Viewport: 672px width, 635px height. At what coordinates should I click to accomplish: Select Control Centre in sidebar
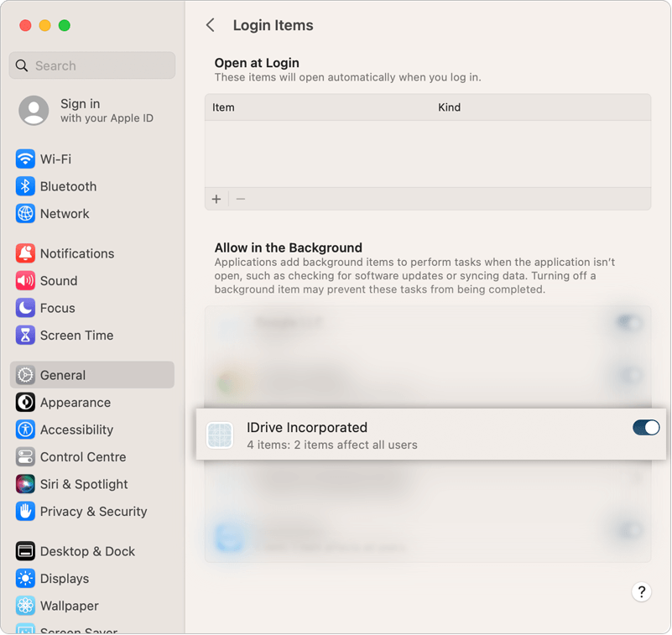click(x=92, y=457)
